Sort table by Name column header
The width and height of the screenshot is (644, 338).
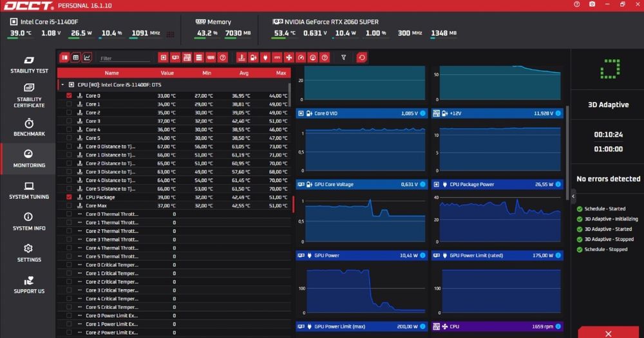[111, 73]
